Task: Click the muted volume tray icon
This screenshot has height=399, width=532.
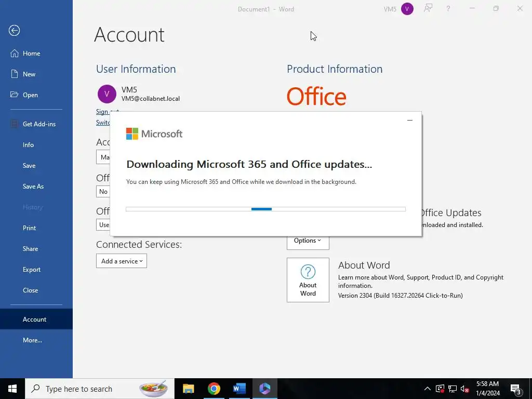Action: 465,389
